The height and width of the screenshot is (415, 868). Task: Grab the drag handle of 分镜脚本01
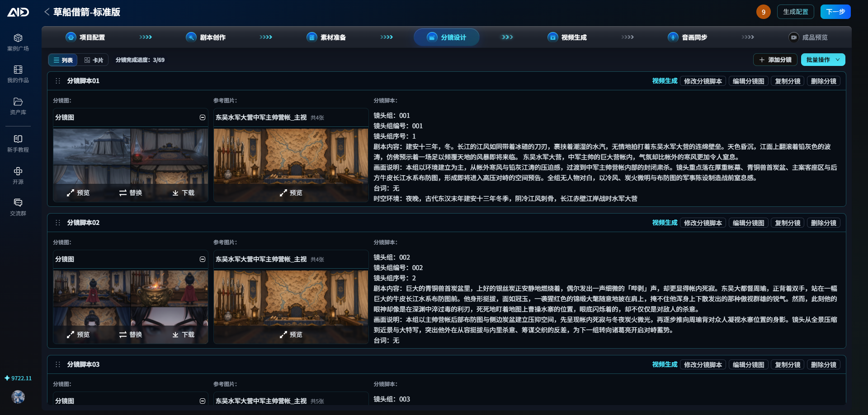[x=58, y=81]
